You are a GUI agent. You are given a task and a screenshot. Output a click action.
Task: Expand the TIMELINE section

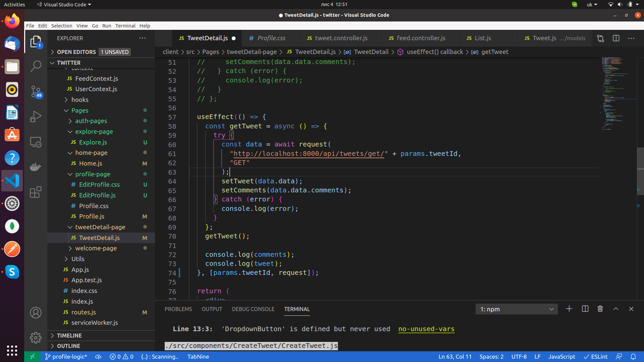point(101,336)
